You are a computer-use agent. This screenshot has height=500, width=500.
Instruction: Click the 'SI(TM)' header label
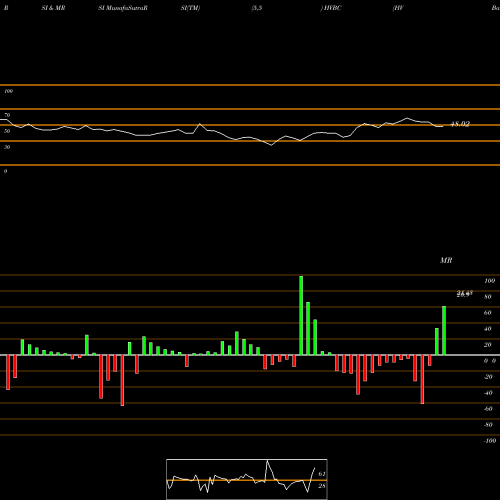190,8
